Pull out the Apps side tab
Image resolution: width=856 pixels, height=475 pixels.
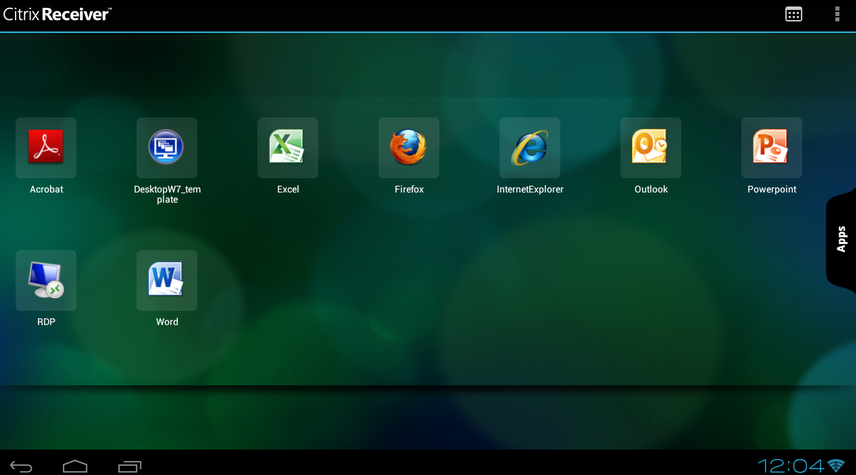click(x=841, y=239)
